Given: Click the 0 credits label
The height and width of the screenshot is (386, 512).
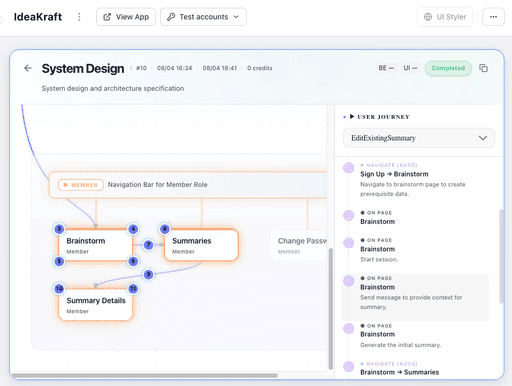Looking at the screenshot, I should (x=260, y=68).
